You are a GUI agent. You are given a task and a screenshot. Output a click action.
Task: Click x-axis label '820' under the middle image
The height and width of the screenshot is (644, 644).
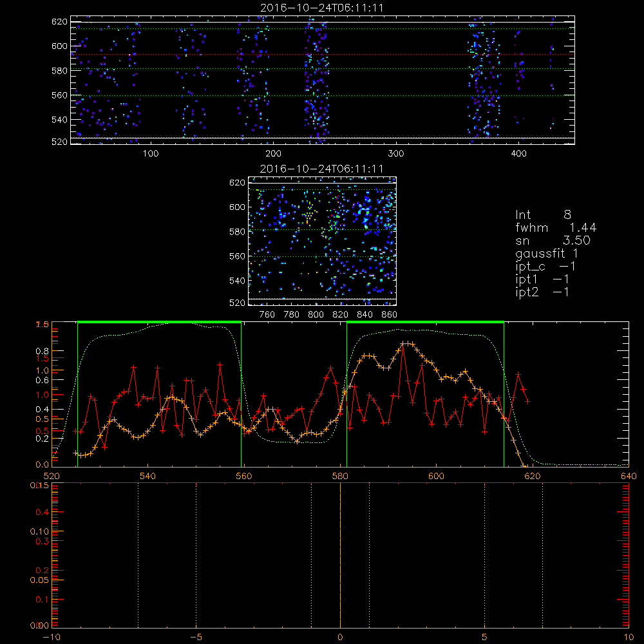click(340, 315)
